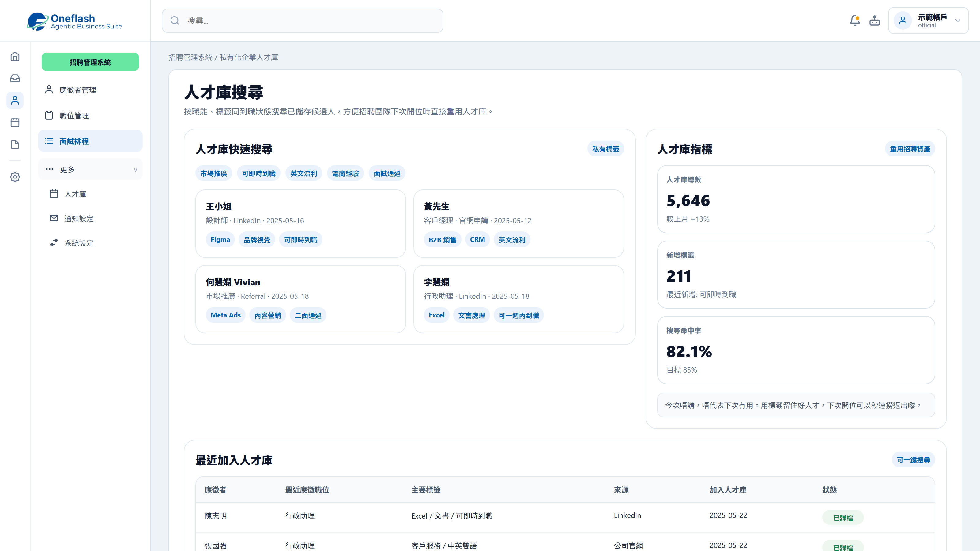Open the 黃先生 candidate card
Viewport: 980px width, 551px height.
click(518, 223)
